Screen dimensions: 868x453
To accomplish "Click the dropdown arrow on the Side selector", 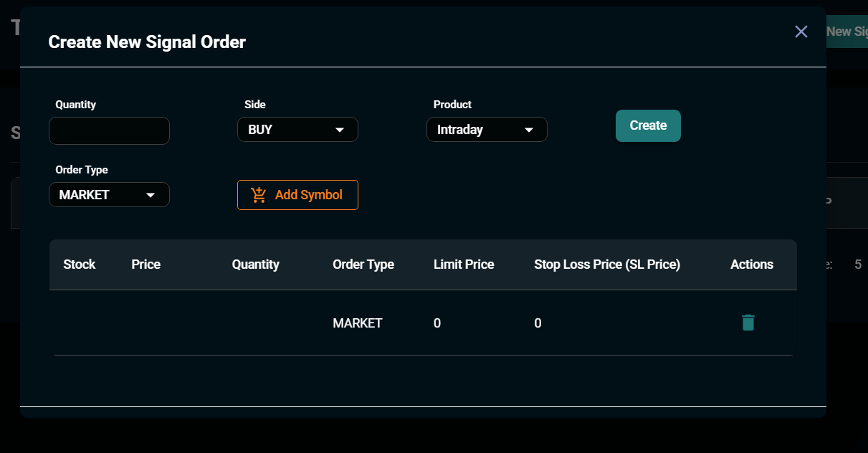I will pos(339,130).
